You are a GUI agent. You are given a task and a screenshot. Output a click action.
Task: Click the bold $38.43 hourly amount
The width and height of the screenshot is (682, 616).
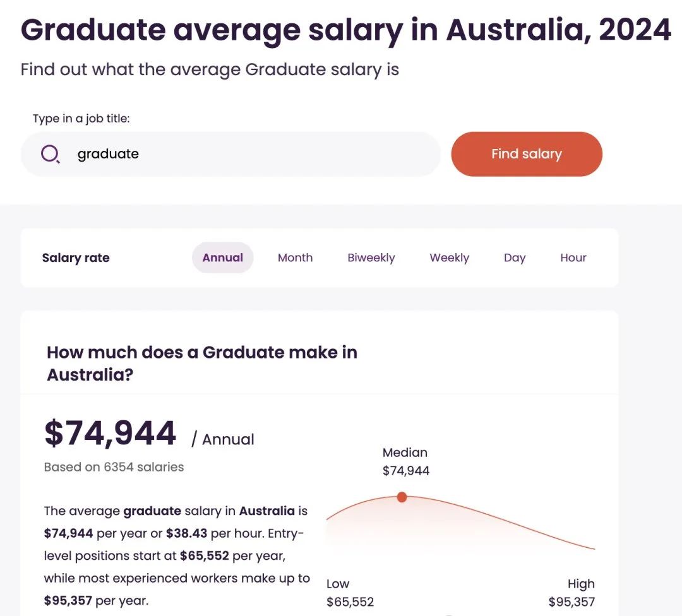pos(186,533)
